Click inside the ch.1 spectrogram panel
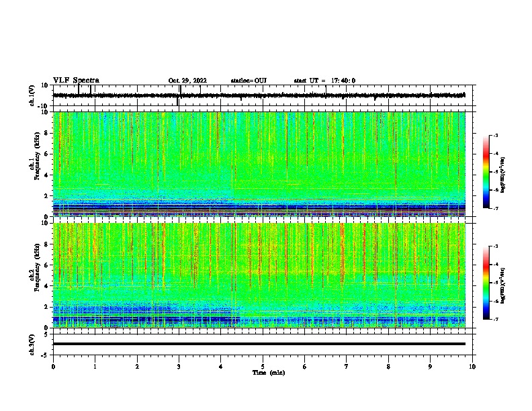The width and height of the screenshot is (532, 411). [x=259, y=164]
